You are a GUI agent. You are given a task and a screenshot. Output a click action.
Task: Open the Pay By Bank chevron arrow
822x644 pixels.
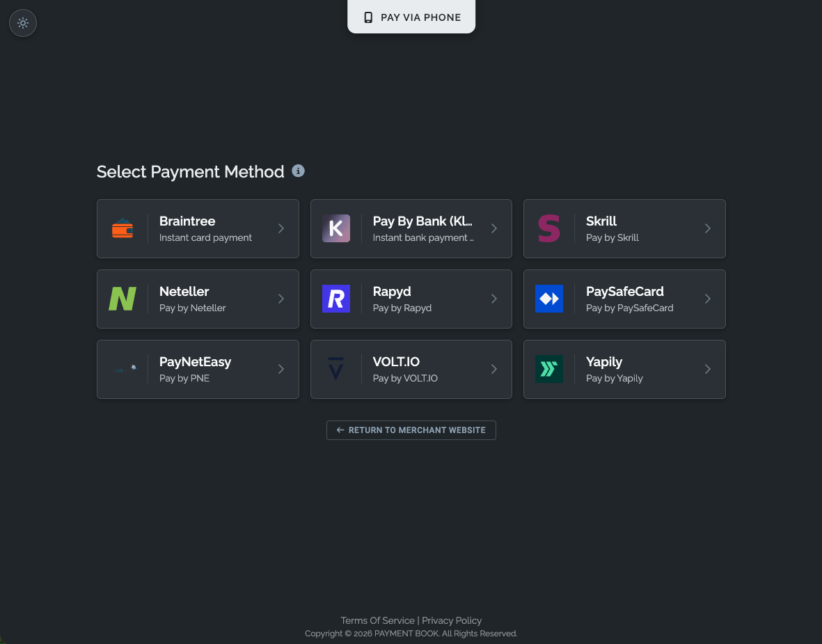[494, 228]
